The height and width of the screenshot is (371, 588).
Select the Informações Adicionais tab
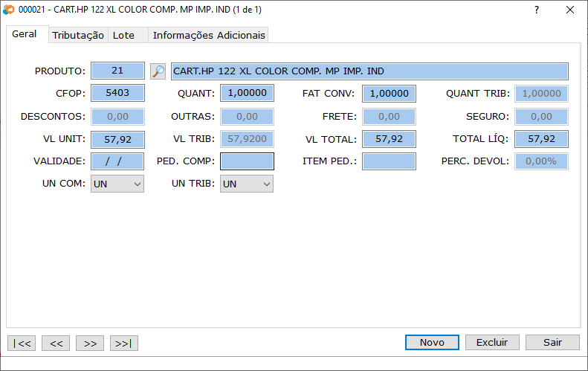tap(208, 35)
